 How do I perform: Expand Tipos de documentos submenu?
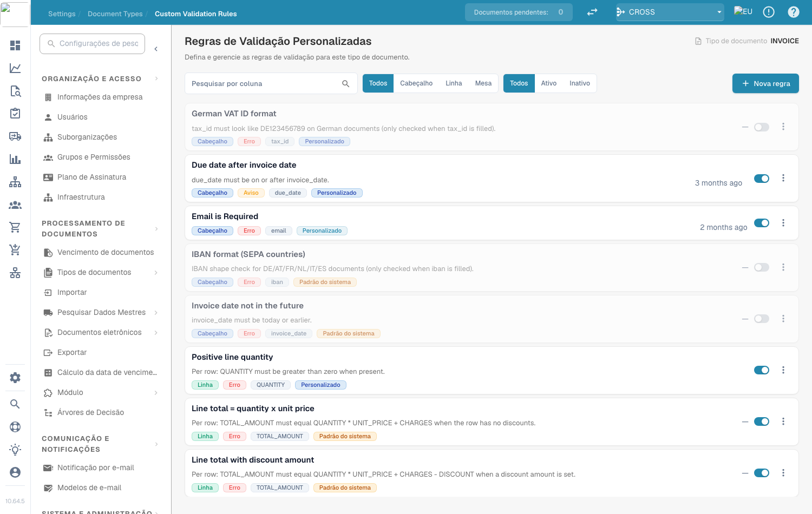pos(156,273)
